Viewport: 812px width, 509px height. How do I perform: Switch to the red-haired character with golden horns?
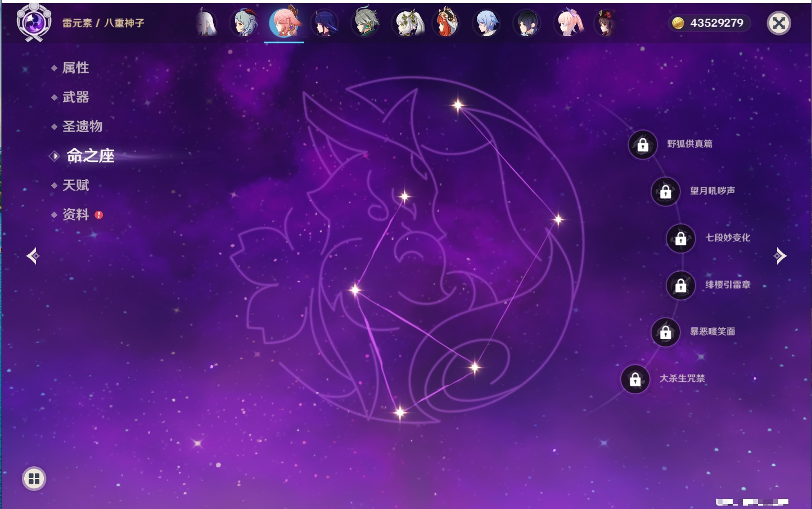pyautogui.click(x=446, y=23)
